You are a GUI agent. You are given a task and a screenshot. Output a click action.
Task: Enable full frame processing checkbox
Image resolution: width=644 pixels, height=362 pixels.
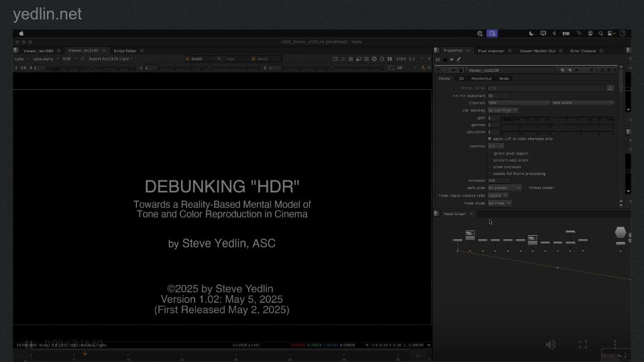coord(490,174)
